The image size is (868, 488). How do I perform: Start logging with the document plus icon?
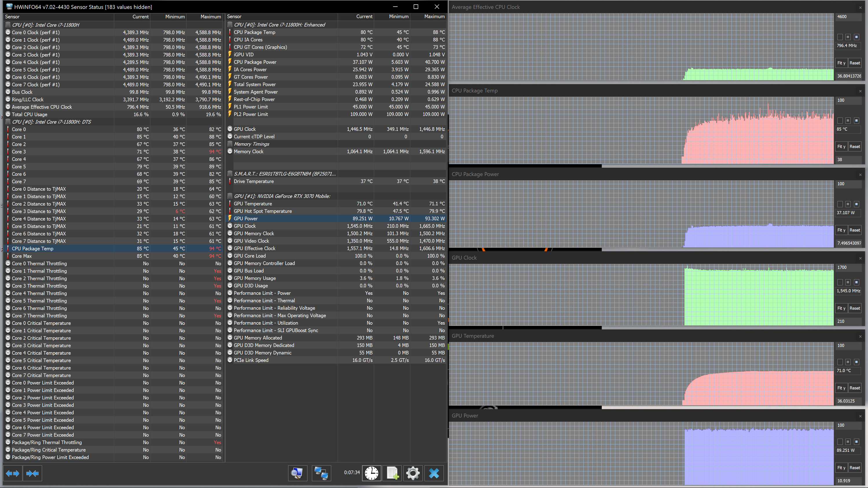pyautogui.click(x=393, y=473)
